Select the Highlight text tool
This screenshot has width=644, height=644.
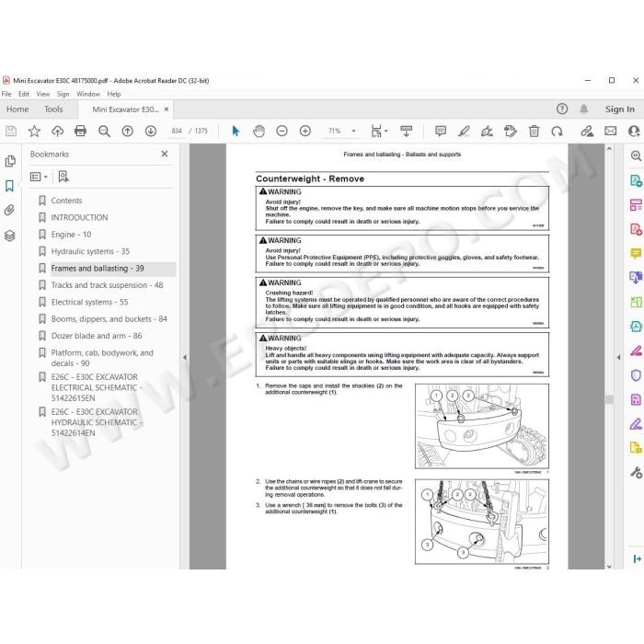[x=464, y=131]
